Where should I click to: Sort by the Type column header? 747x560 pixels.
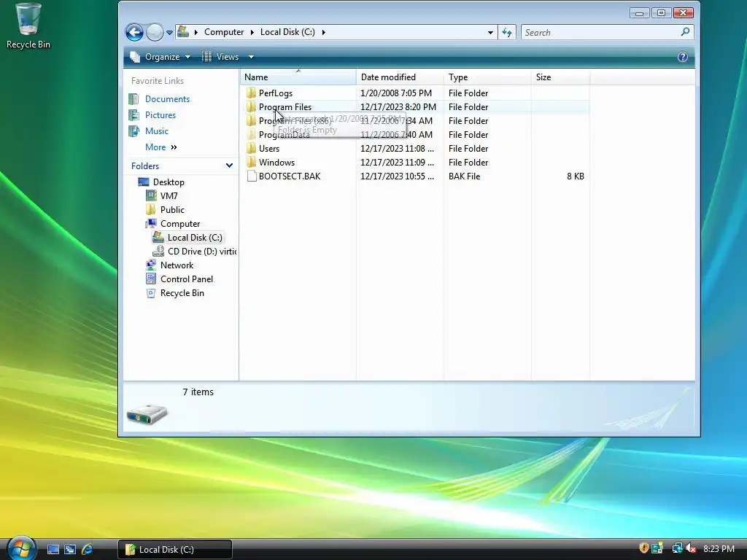point(487,77)
